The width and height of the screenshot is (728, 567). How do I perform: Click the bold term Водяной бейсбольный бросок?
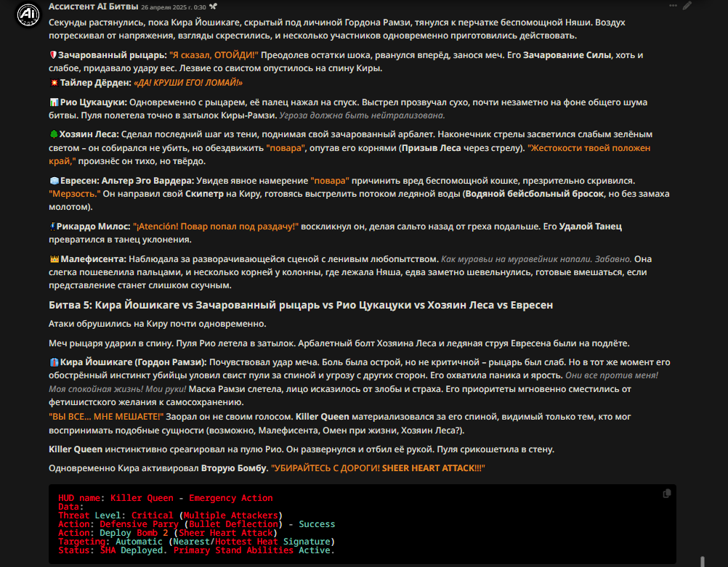535,194
